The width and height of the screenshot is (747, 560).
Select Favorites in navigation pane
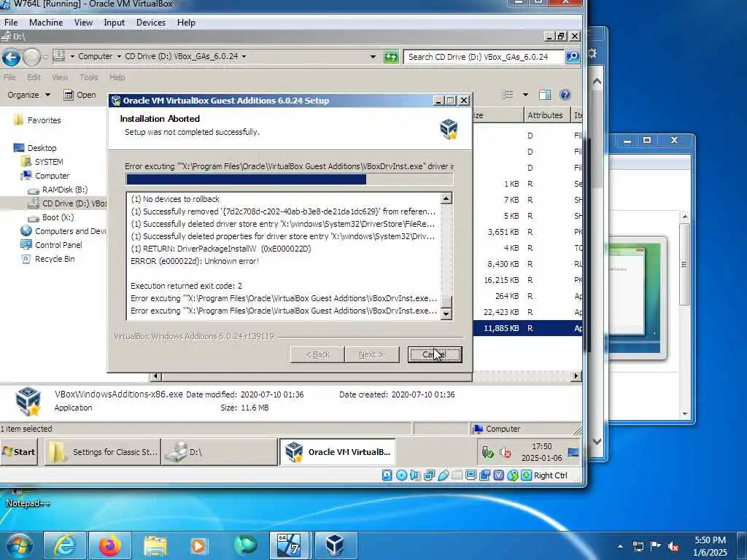(x=38, y=120)
